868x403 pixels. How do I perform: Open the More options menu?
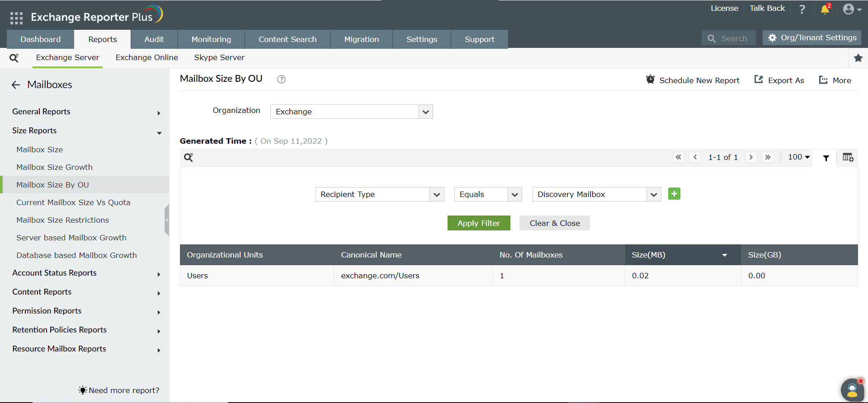coord(835,80)
